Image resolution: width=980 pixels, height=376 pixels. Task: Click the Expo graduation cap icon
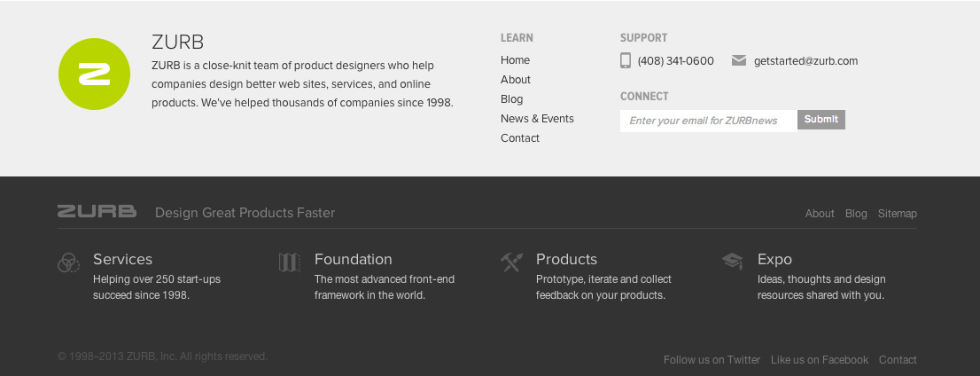pos(733,262)
